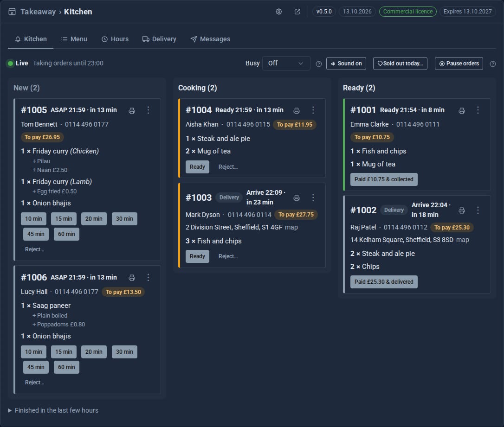Accept order #1006 with 45 min

point(36,367)
